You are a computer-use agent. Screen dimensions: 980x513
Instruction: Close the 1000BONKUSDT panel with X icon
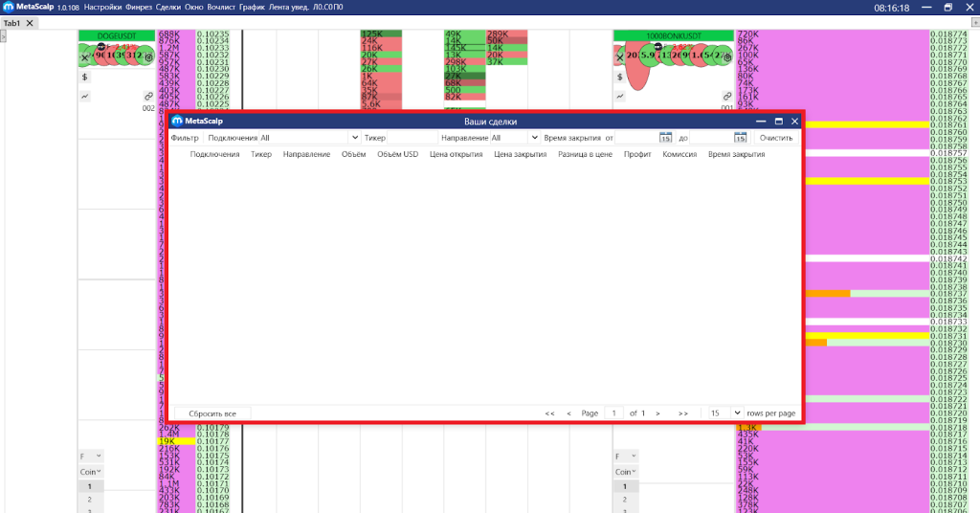coord(620,57)
